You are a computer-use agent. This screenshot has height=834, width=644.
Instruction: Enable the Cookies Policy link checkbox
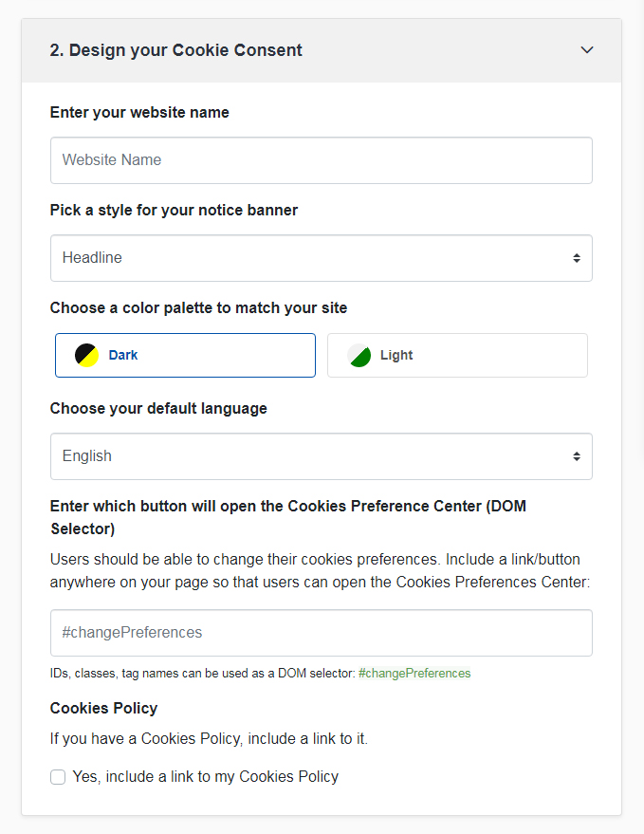58,776
